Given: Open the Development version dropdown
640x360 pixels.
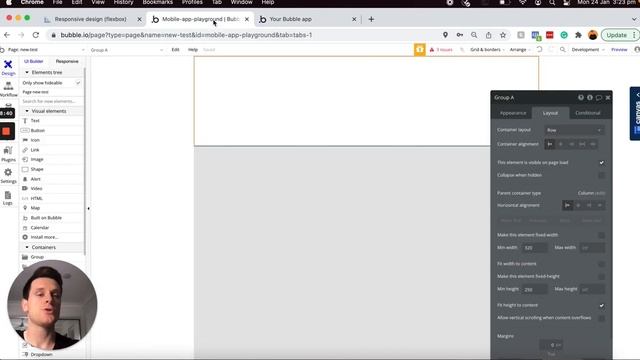Looking at the screenshot, I should tap(588, 50).
